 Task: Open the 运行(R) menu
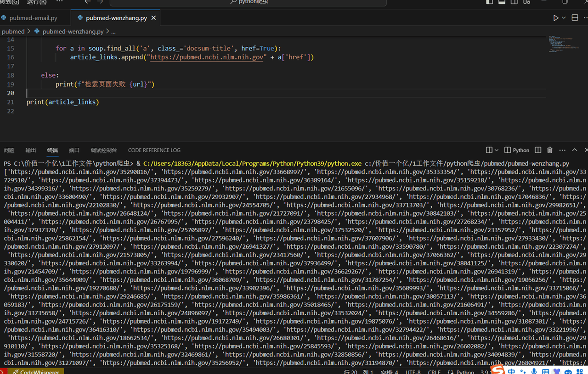(37, 2)
